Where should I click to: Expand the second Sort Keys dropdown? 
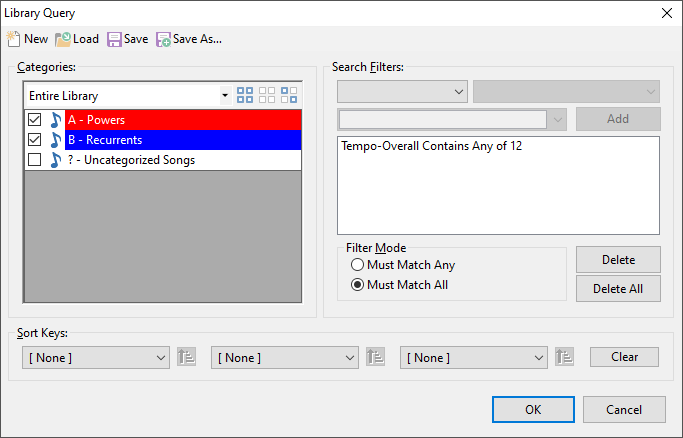[x=285, y=357]
